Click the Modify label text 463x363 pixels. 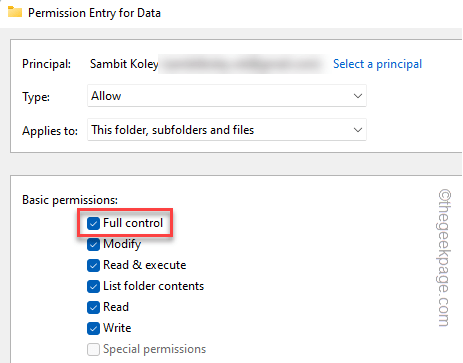(122, 244)
